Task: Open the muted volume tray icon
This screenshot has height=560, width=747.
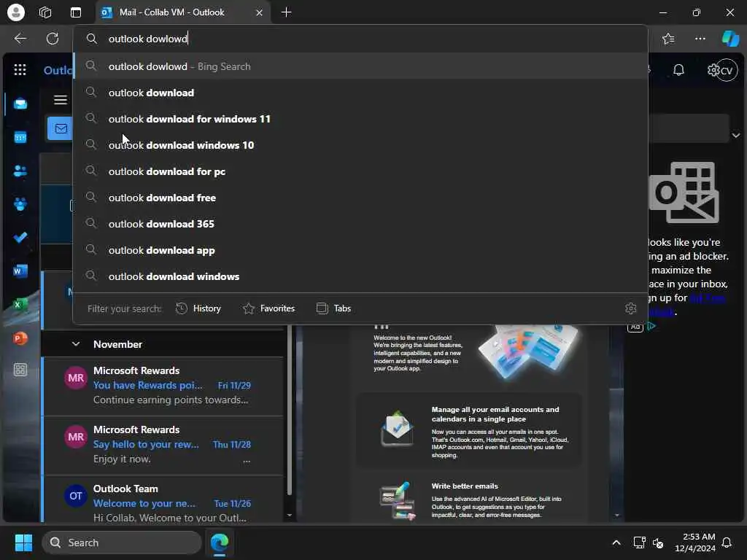Action: [658, 542]
